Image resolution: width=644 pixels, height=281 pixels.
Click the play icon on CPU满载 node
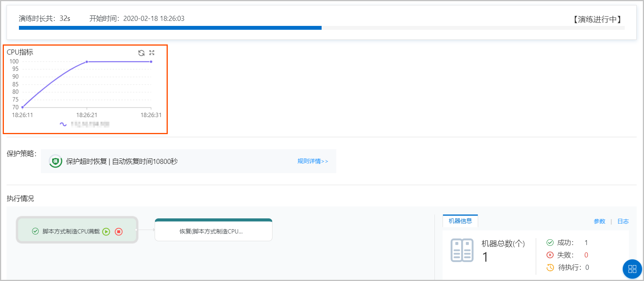point(106,232)
